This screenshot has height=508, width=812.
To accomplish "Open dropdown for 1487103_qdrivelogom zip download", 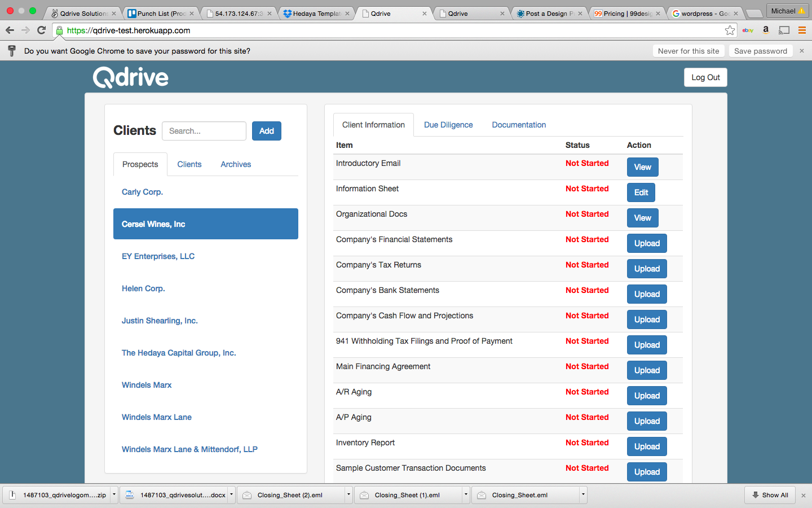I will click(x=114, y=495).
